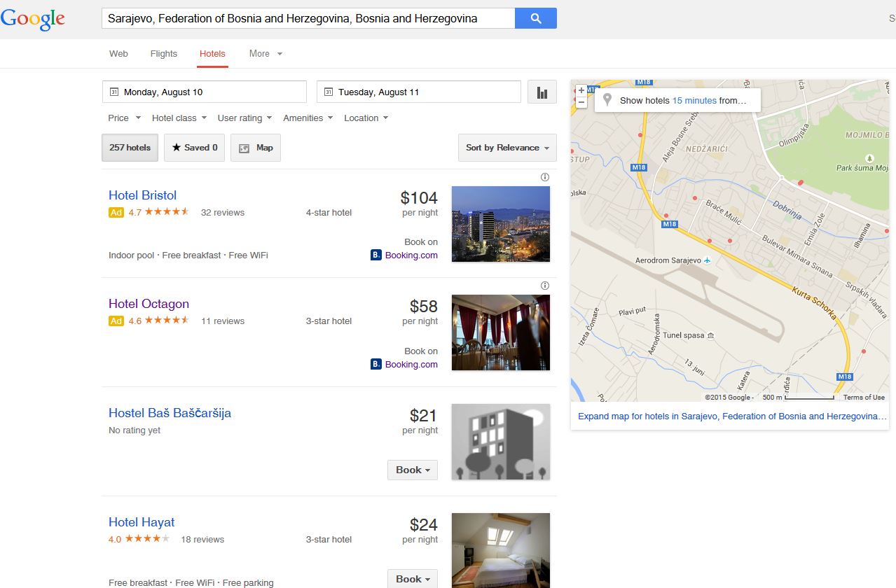Click Book button for Hostel Baš Baščaršija
Viewport: 896px width, 588px height.
[x=412, y=470]
